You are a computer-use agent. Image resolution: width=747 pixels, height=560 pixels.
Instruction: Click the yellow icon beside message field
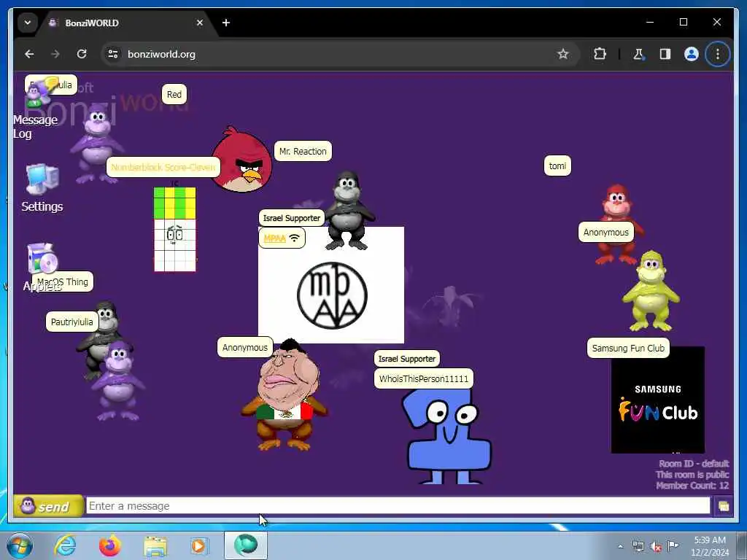pyautogui.click(x=723, y=506)
